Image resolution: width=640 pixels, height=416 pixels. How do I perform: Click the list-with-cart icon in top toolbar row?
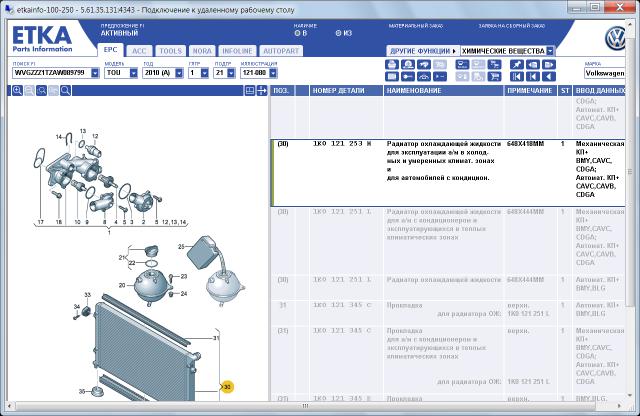coord(495,65)
